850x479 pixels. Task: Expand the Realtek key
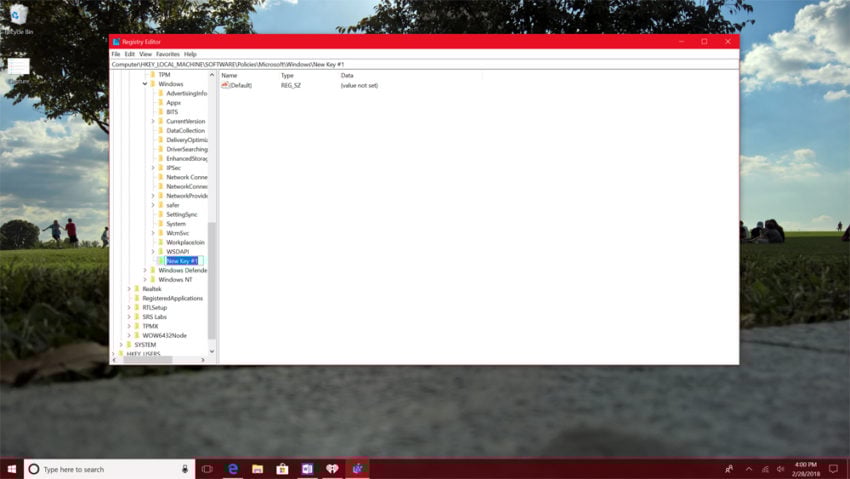tap(129, 289)
